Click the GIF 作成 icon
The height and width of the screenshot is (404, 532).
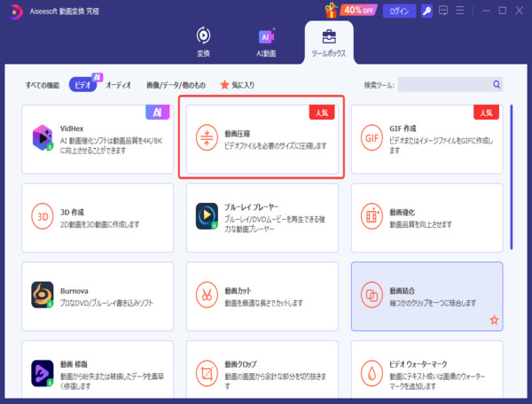coord(372,138)
